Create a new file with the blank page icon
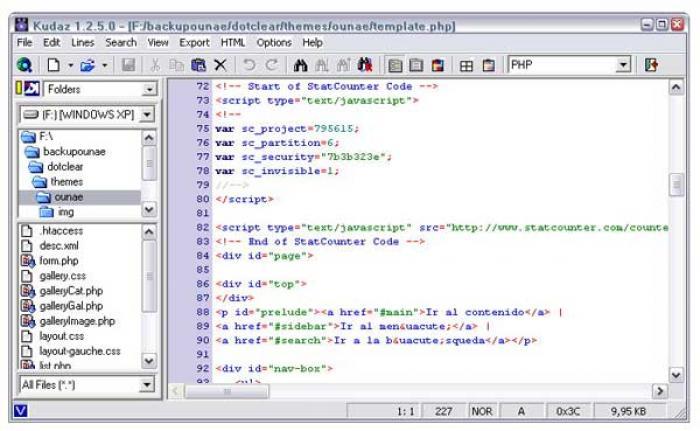 (x=54, y=65)
